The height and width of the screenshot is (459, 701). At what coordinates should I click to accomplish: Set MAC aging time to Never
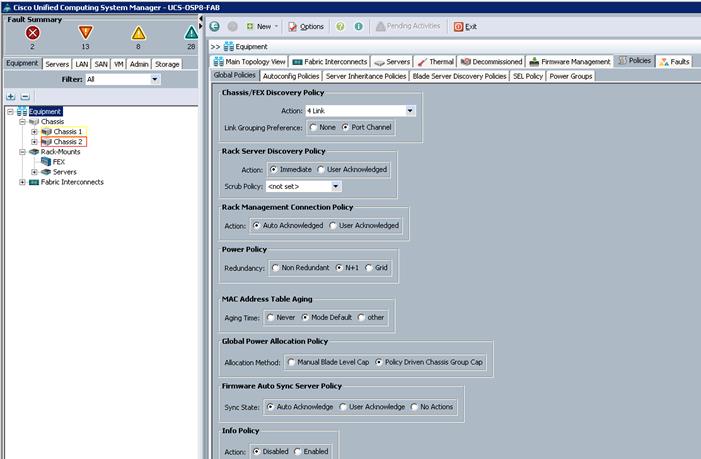point(270,317)
